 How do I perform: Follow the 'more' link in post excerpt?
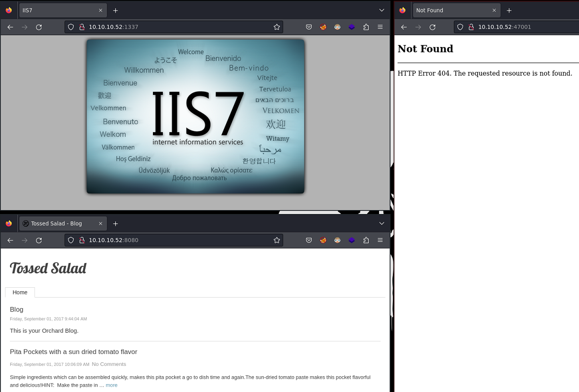click(111, 385)
